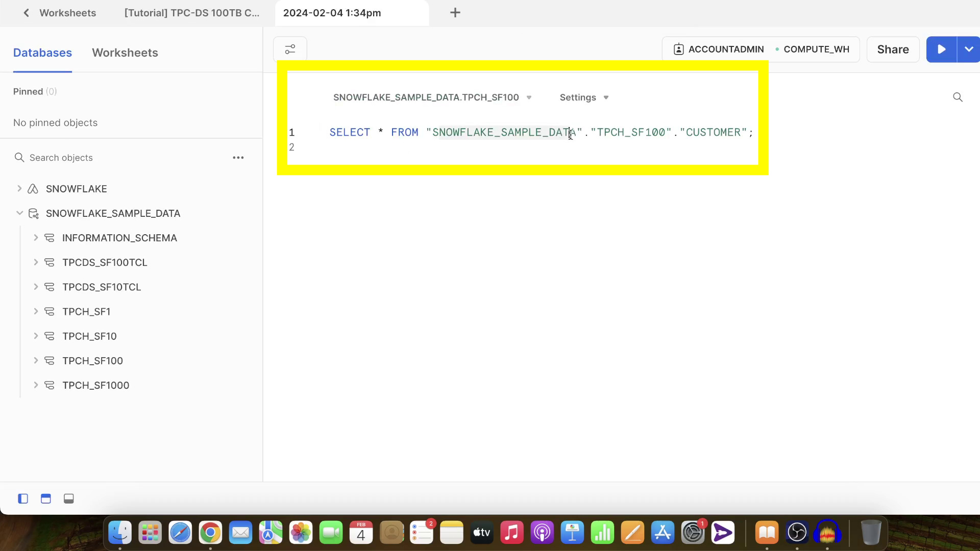The image size is (980, 551).
Task: Click the SNOWFLAKE database icon
Action: pos(33,189)
